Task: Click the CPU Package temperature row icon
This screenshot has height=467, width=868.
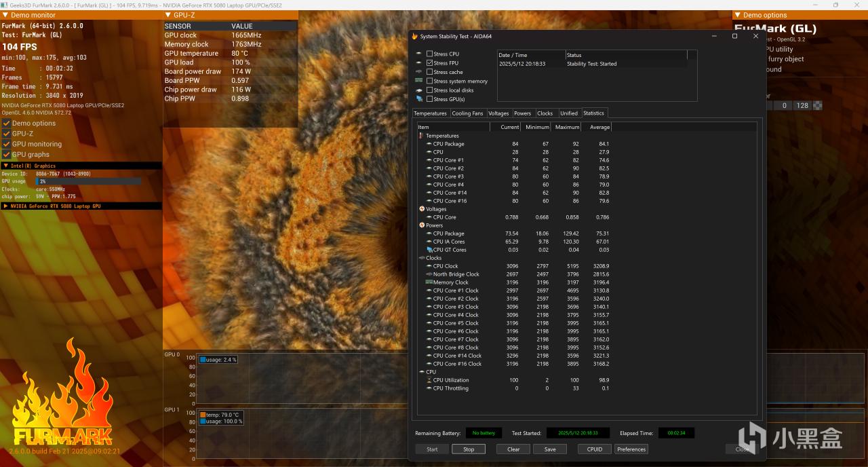Action: [x=429, y=144]
